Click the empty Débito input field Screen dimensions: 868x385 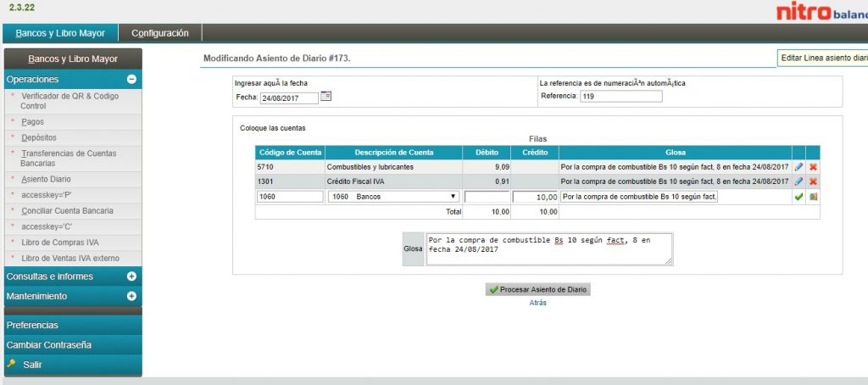[x=487, y=197]
